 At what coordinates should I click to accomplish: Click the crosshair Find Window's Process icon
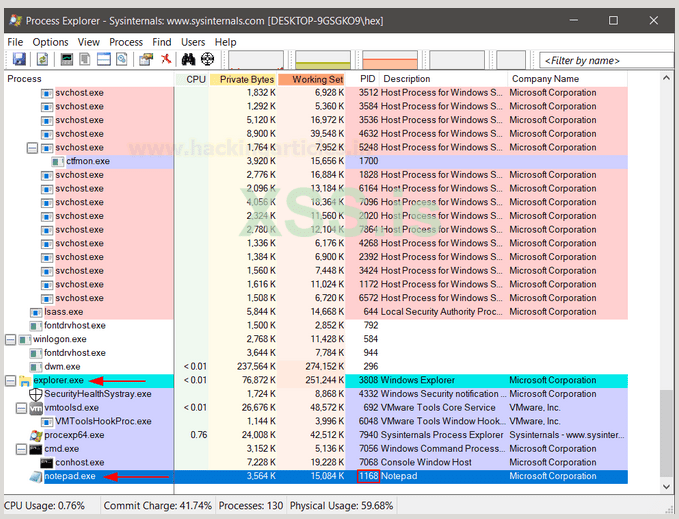208,60
